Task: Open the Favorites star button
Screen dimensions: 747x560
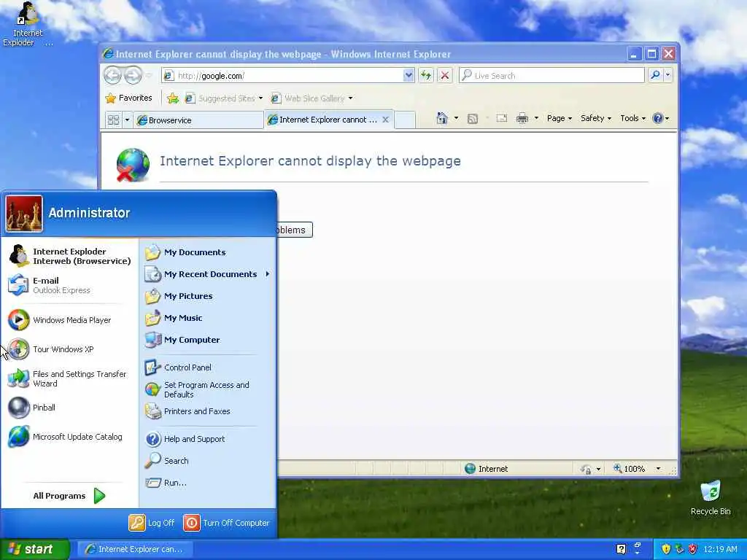Action: click(128, 98)
